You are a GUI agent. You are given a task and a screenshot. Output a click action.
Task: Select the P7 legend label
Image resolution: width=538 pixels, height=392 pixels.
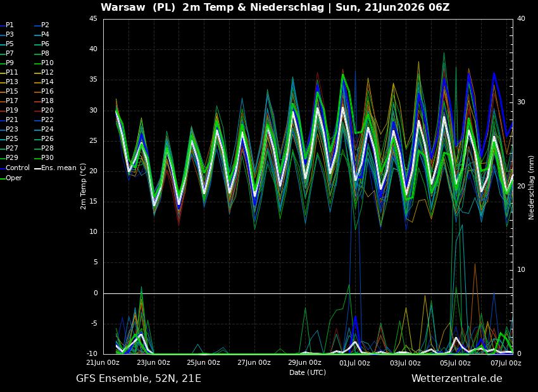click(x=9, y=54)
